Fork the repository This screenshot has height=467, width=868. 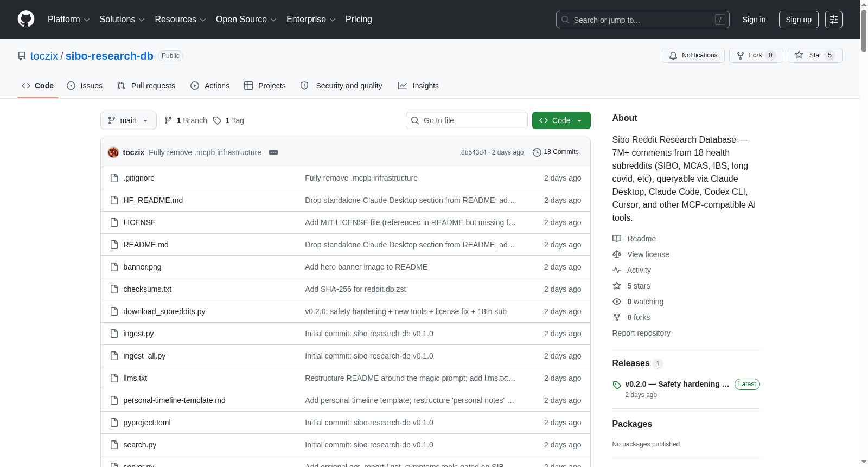[x=756, y=55]
